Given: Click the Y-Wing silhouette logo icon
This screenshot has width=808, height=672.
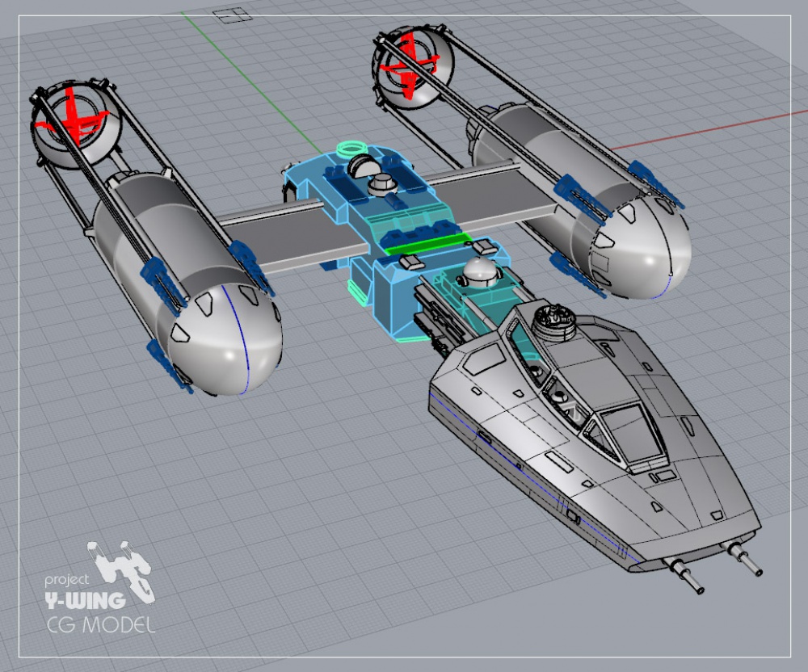Looking at the screenshot, I should tap(122, 570).
